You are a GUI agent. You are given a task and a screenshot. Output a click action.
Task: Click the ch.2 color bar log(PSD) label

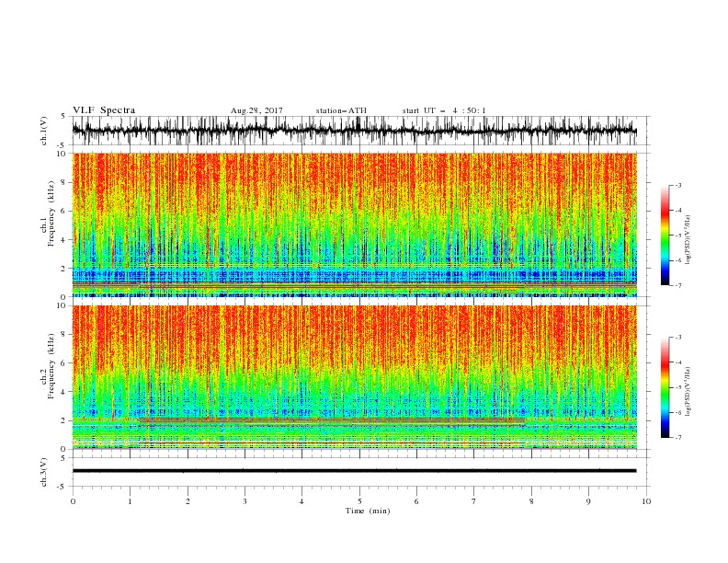coord(688,391)
